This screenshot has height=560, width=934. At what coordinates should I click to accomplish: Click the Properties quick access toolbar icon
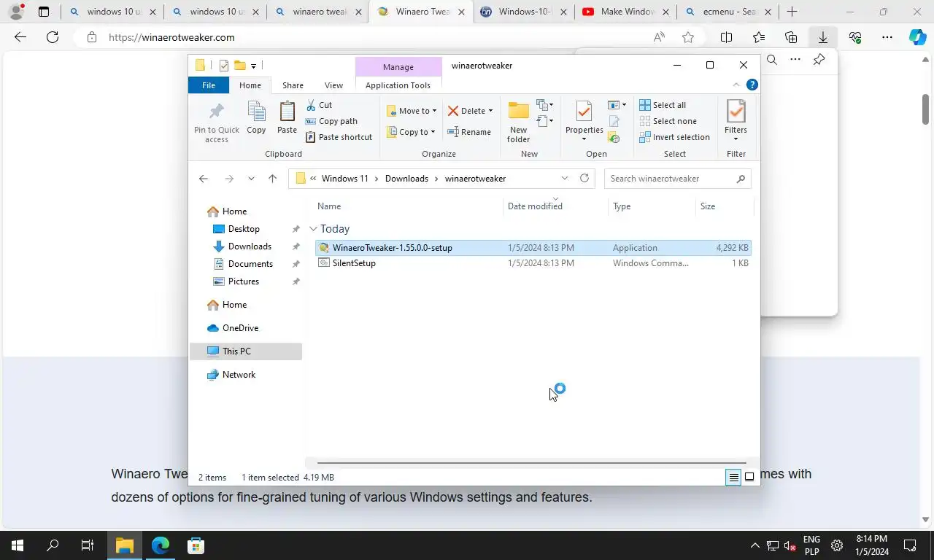(224, 66)
